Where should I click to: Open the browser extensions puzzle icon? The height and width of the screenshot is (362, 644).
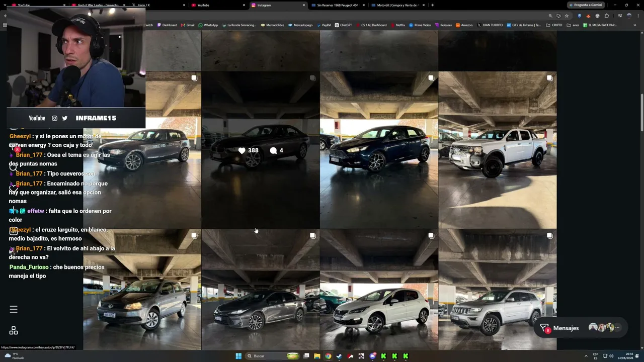pos(607,16)
